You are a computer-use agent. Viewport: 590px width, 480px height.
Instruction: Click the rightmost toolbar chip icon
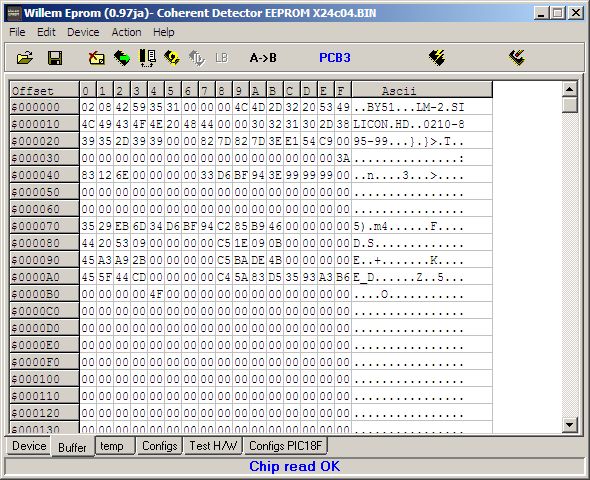click(x=517, y=58)
